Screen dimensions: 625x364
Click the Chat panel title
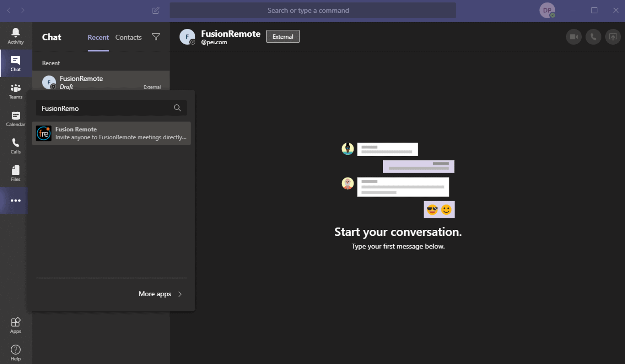point(52,37)
